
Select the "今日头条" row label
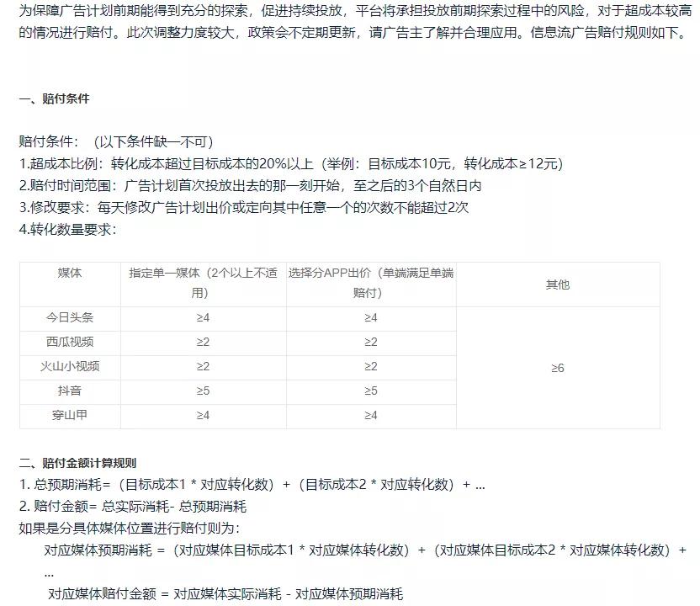pos(70,317)
